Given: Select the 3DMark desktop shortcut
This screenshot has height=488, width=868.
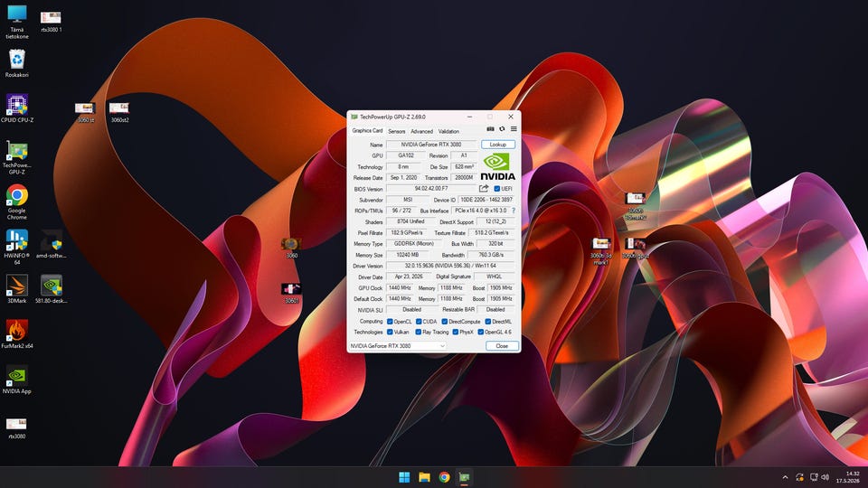Looking at the screenshot, I should [x=16, y=289].
